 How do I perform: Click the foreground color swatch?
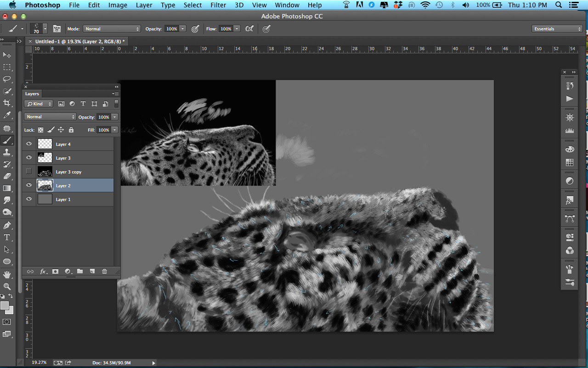coord(5,305)
